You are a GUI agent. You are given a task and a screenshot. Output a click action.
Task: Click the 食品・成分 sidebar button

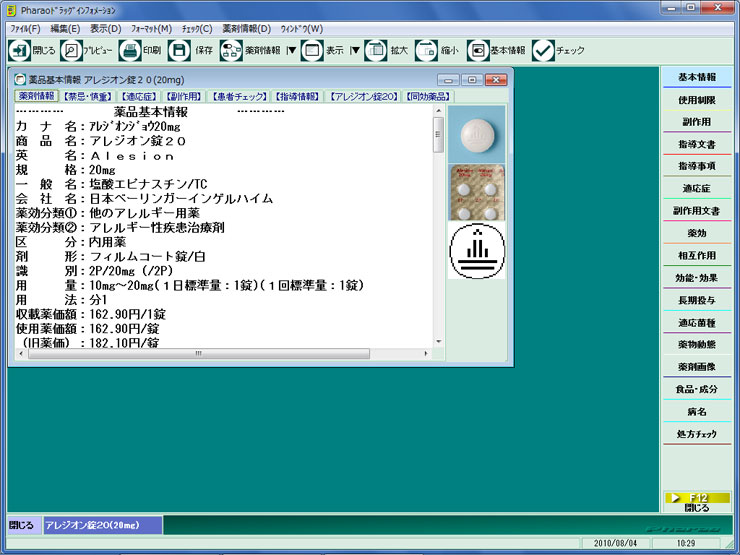pos(697,389)
